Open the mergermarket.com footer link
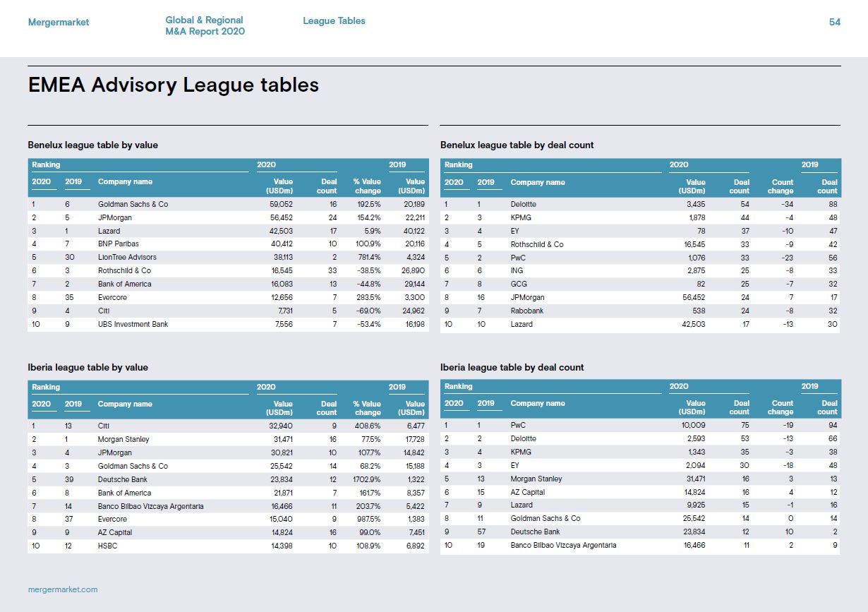868x612 pixels. click(63, 589)
